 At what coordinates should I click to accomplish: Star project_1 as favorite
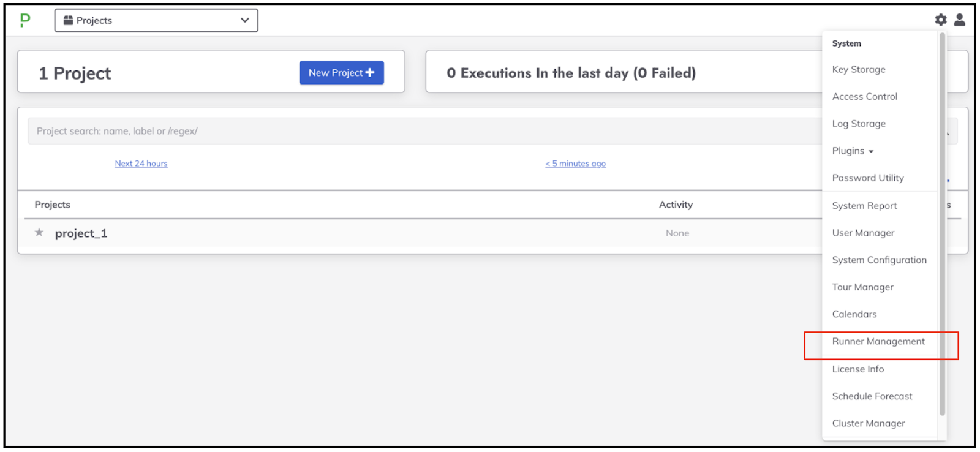point(39,233)
